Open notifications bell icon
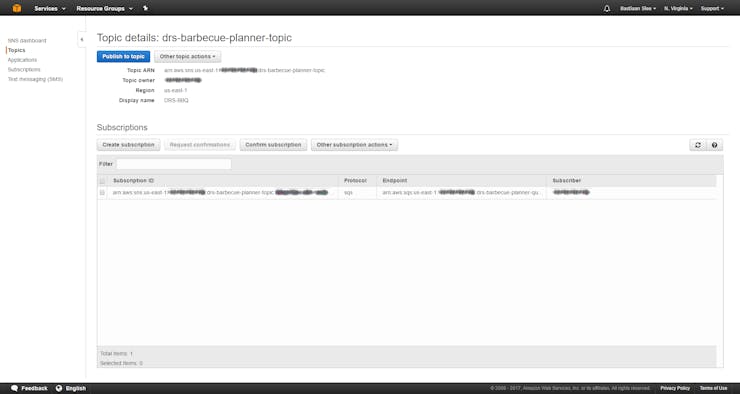 tap(607, 8)
